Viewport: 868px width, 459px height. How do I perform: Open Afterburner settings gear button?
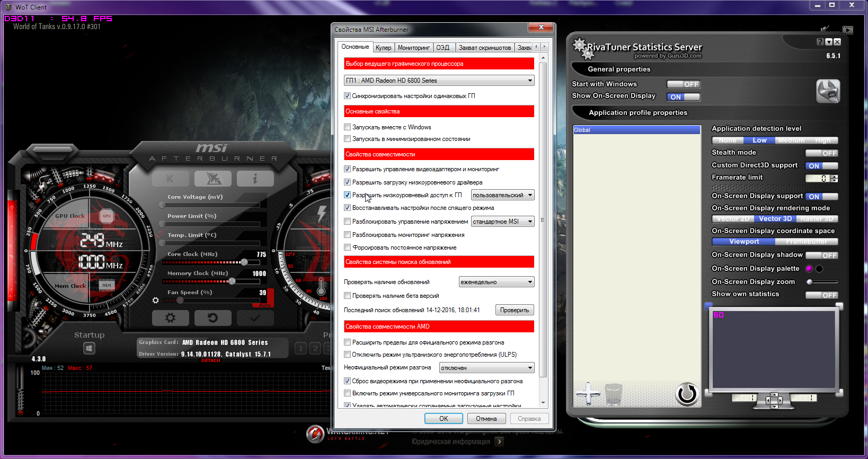(x=170, y=318)
